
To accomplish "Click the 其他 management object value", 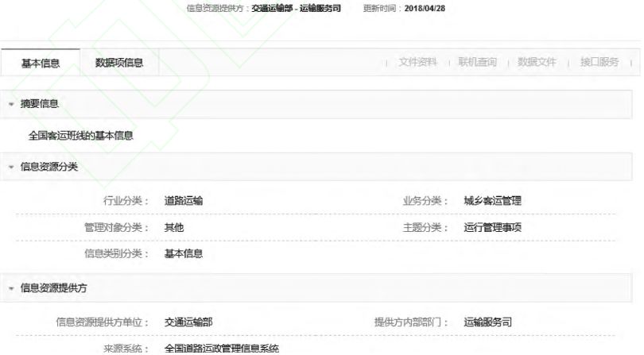I will click(x=173, y=228).
